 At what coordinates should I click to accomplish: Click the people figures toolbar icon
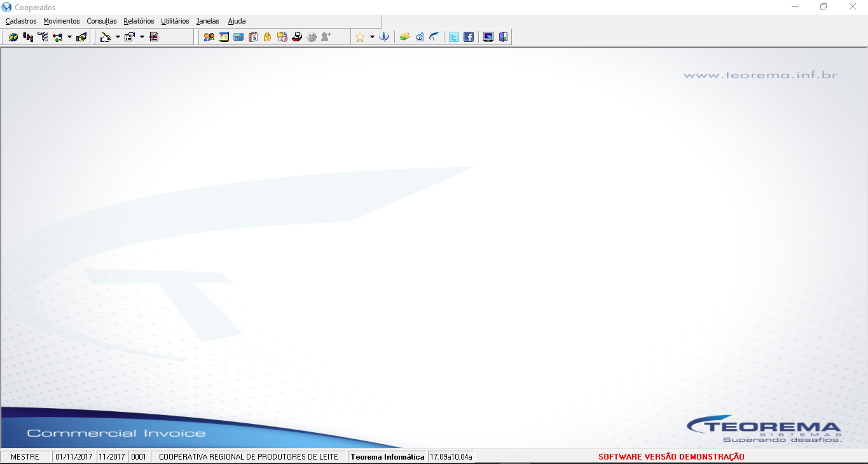(x=28, y=37)
